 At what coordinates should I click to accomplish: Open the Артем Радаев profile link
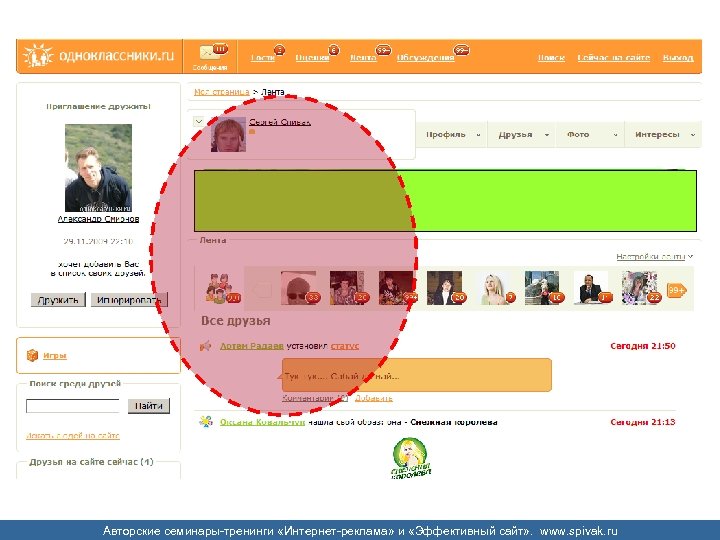point(252,346)
